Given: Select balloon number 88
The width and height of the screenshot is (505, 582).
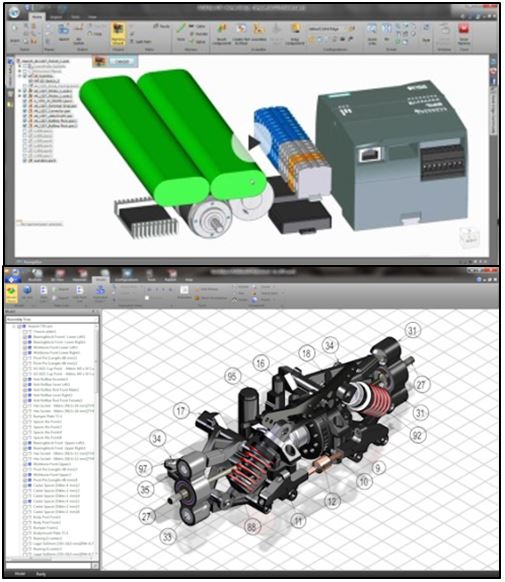Looking at the screenshot, I should pyautogui.click(x=252, y=527).
